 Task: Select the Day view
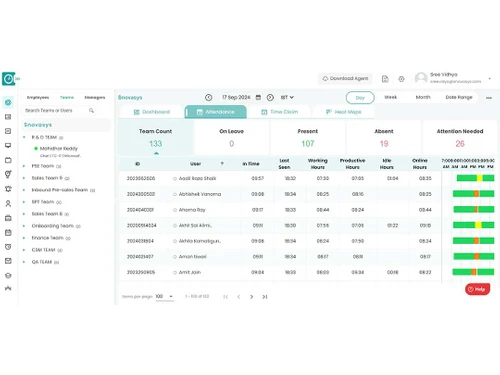coord(360,98)
